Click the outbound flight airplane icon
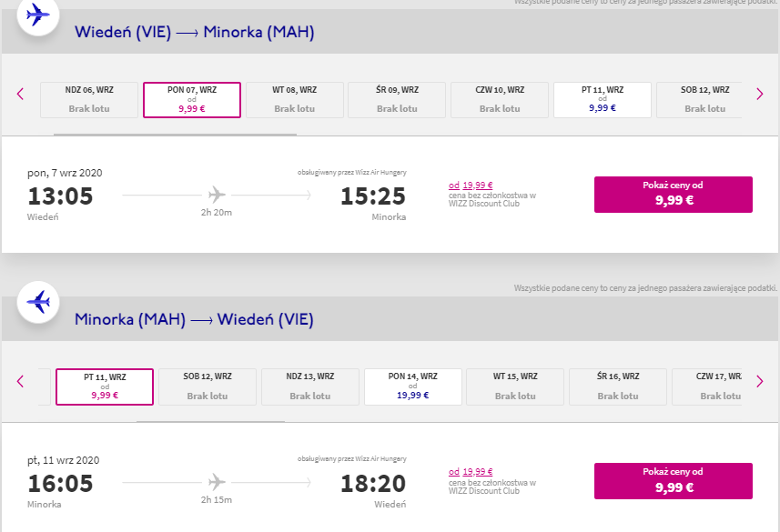Image resolution: width=780 pixels, height=532 pixels. coord(38,15)
